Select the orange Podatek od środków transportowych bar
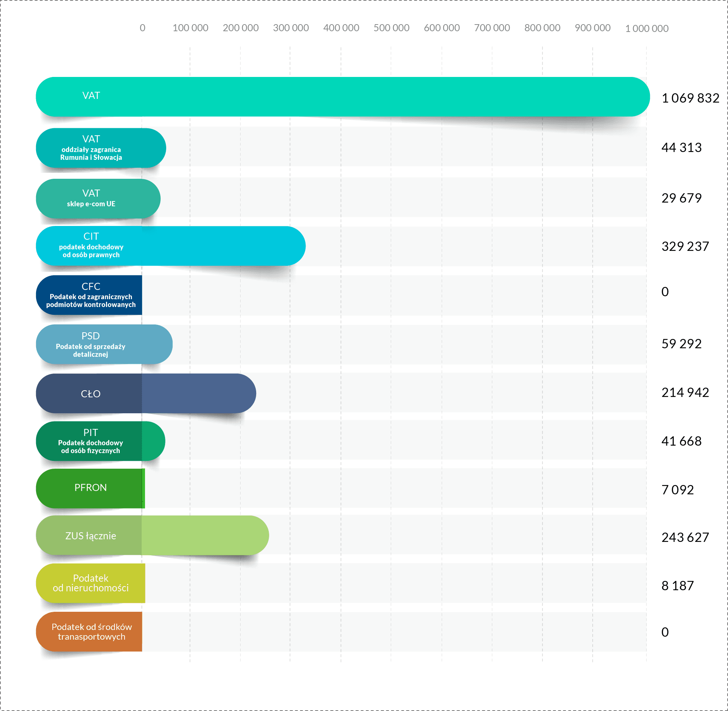This screenshot has width=728, height=711. tap(89, 631)
